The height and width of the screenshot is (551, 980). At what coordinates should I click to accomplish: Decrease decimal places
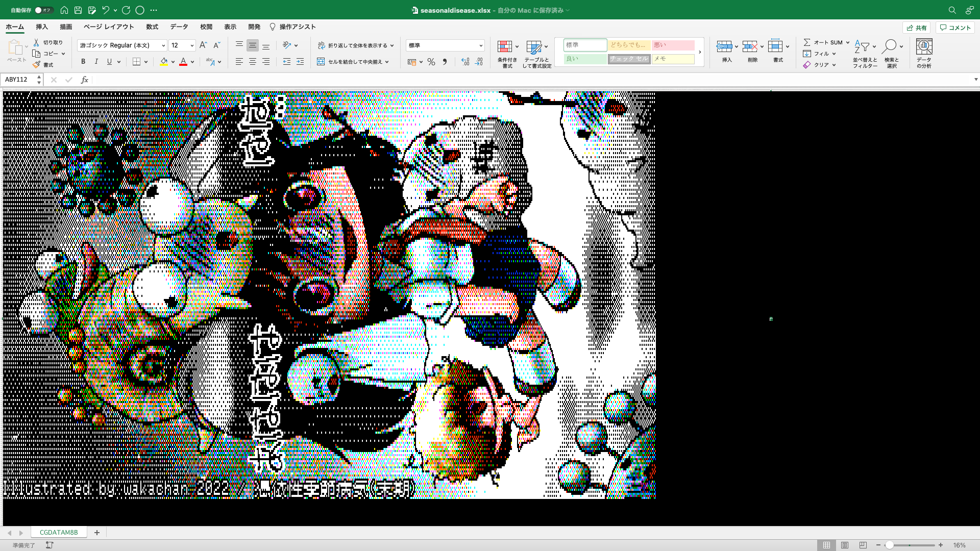(x=479, y=62)
